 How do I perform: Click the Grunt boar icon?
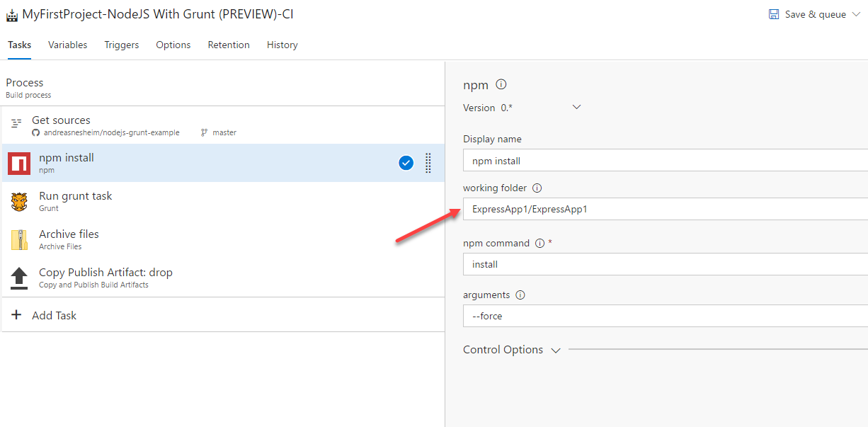19,202
